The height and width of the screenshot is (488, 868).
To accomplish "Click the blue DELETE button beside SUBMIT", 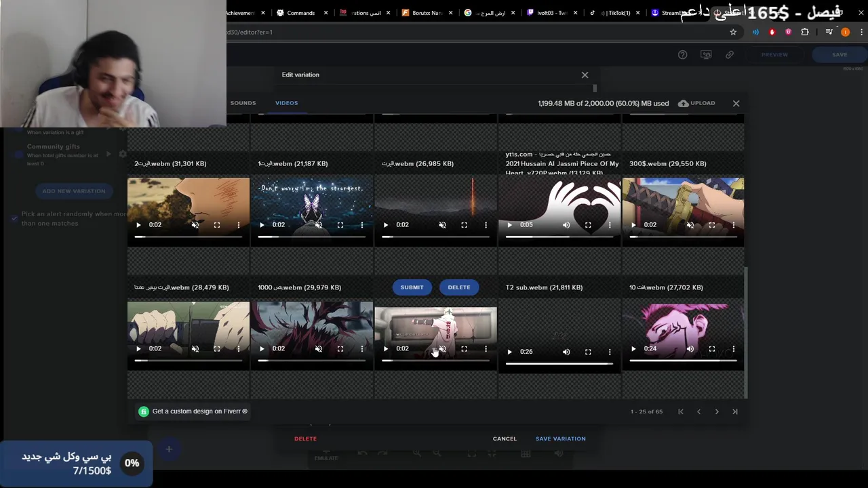I will pos(459,287).
